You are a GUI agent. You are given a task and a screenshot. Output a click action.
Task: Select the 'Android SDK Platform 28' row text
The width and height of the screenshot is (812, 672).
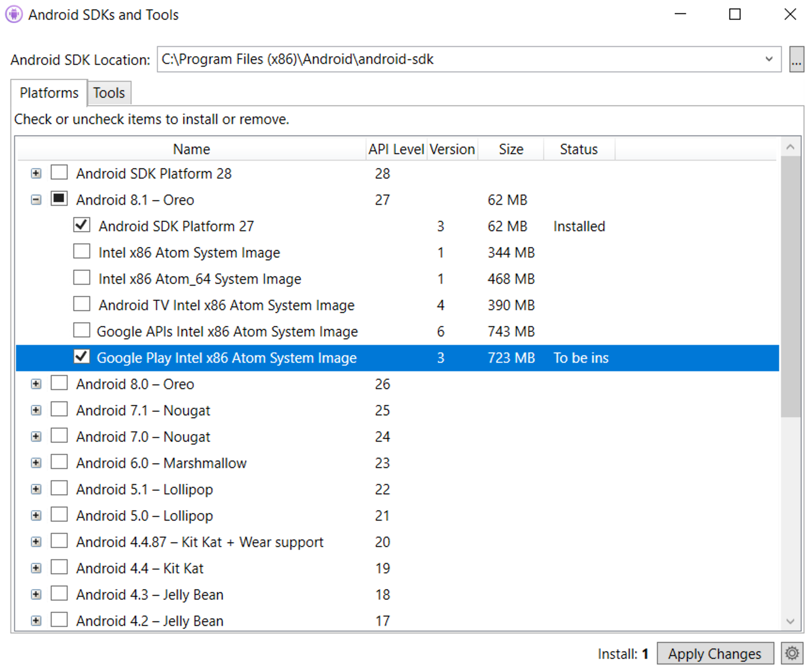click(154, 173)
